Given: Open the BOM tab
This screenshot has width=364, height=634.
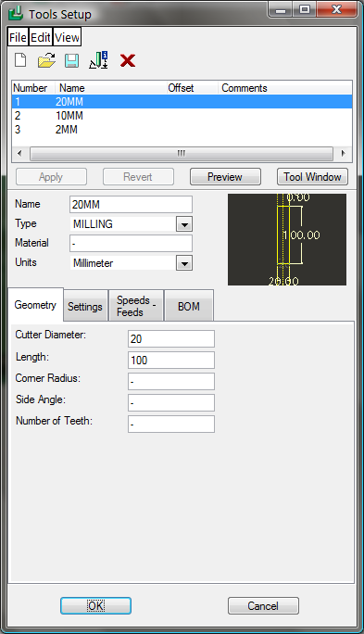Looking at the screenshot, I should coord(189,307).
